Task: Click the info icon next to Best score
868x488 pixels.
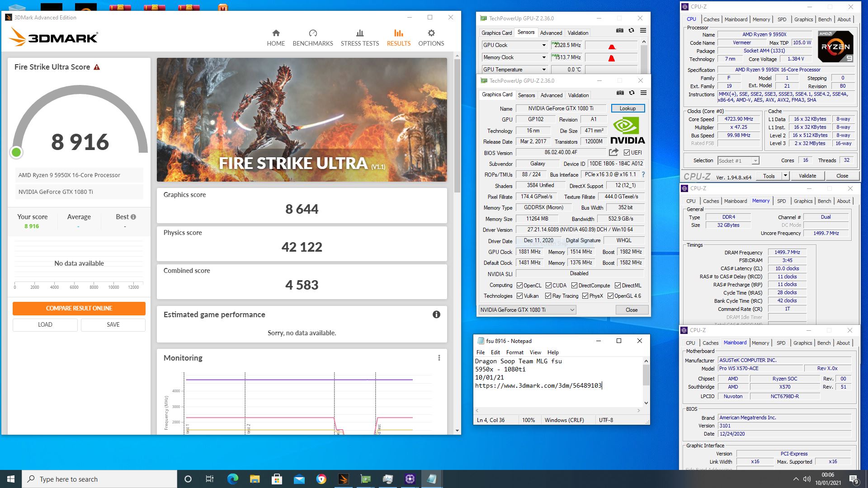Action: click(x=133, y=217)
